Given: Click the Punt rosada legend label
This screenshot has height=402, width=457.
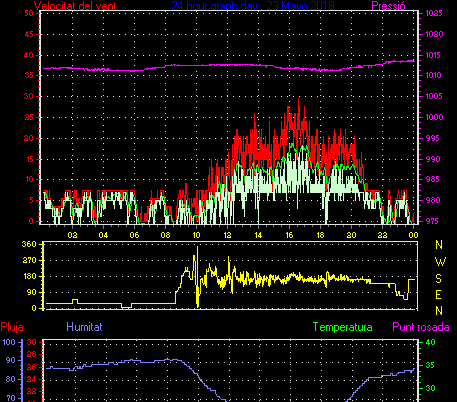Looking at the screenshot, I should pyautogui.click(x=421, y=327).
